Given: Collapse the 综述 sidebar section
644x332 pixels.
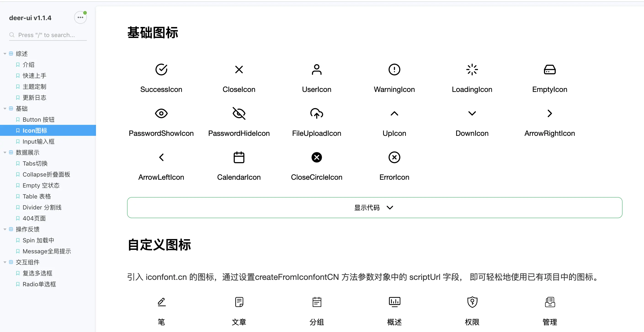Looking at the screenshot, I should (x=5, y=54).
